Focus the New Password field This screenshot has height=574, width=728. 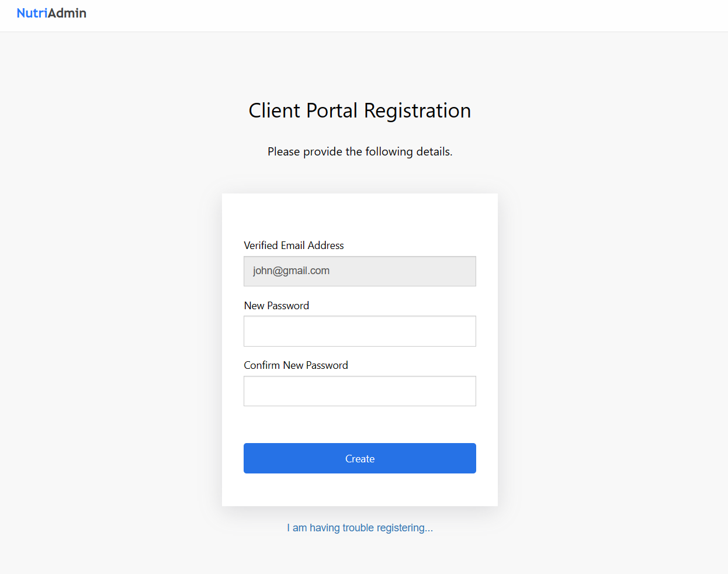point(359,331)
